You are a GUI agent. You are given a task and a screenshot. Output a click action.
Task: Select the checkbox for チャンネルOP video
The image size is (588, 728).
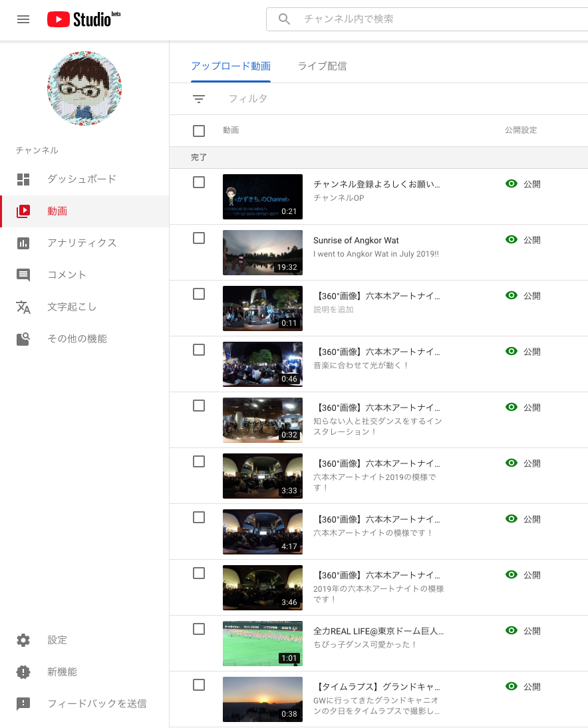pos(198,182)
